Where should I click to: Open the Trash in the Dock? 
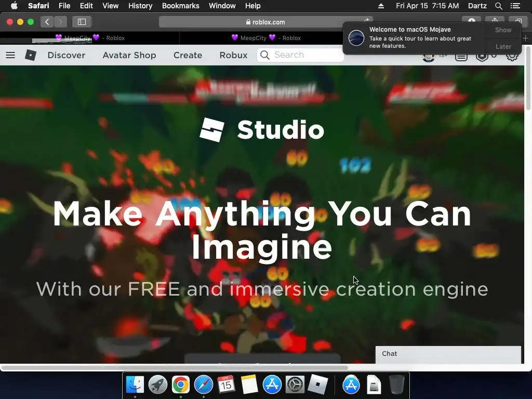click(396, 385)
